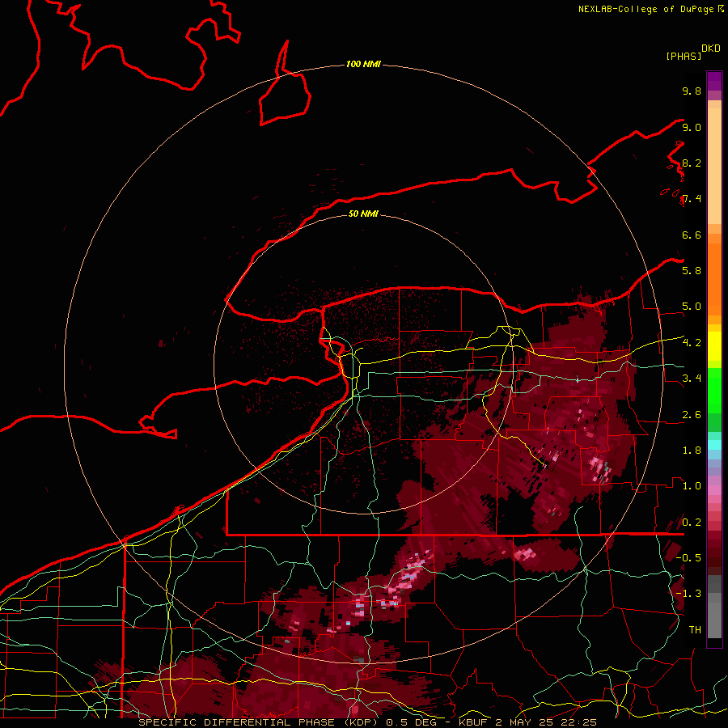
Task: Select the 1.8 value on color scale
Action: coord(692,451)
